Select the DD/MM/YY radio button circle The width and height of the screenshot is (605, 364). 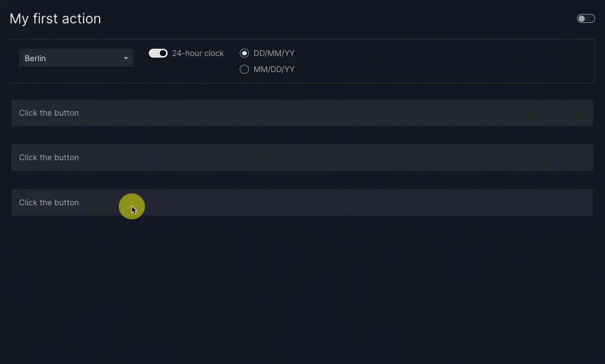pyautogui.click(x=244, y=53)
